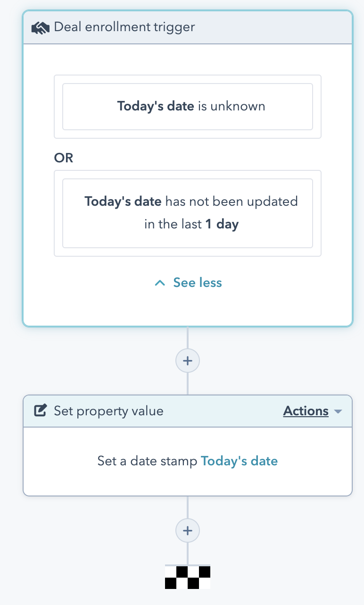Click the caret arrow beside Actions
This screenshot has height=605, width=364.
point(338,412)
